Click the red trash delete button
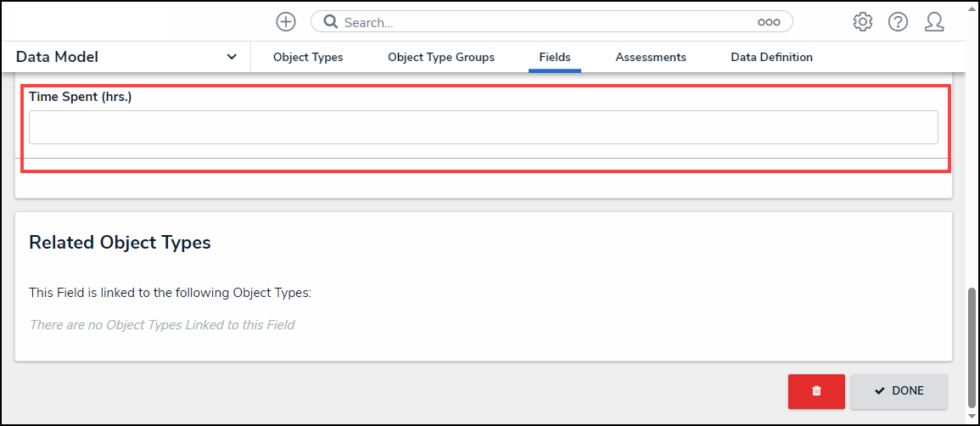The width and height of the screenshot is (980, 426). (x=816, y=391)
